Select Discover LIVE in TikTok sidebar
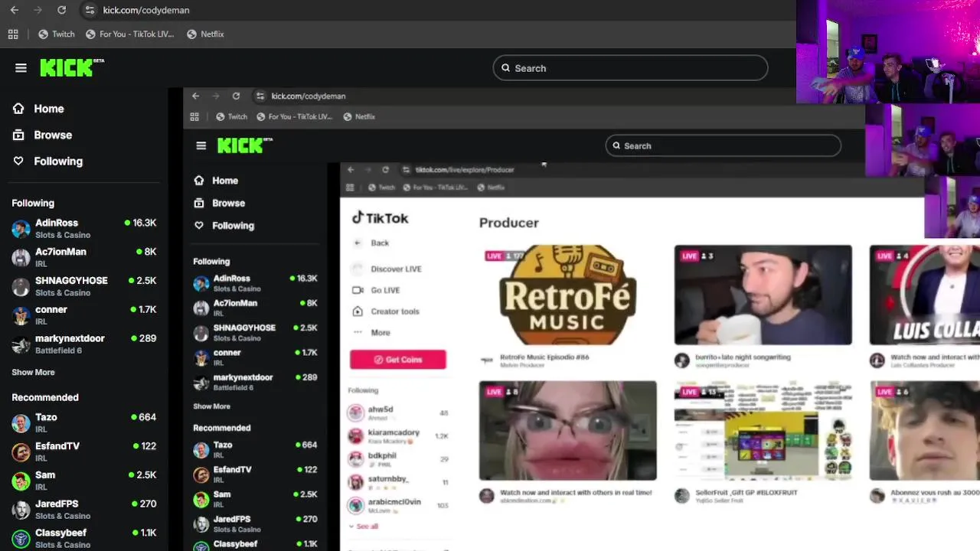Image resolution: width=980 pixels, height=551 pixels. click(396, 269)
